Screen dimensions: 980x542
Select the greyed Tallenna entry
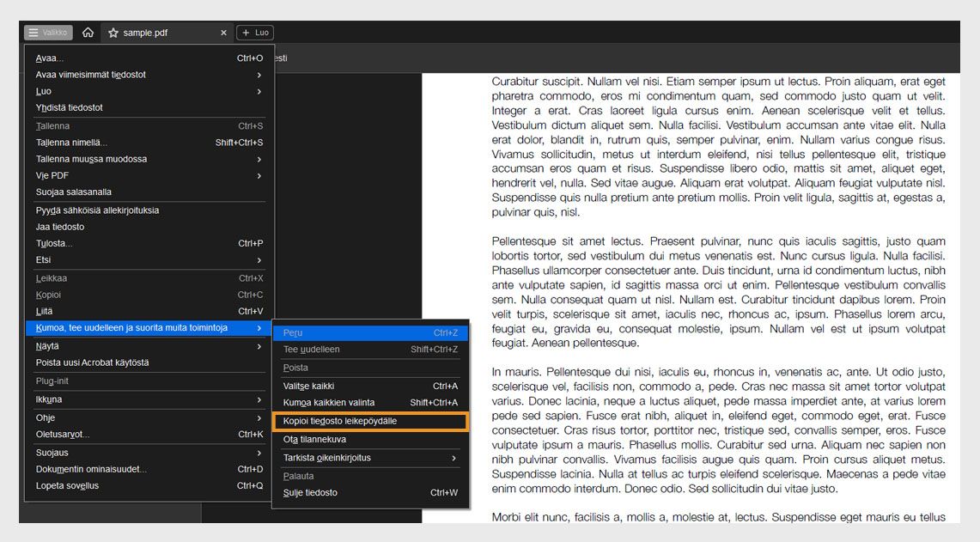149,125
